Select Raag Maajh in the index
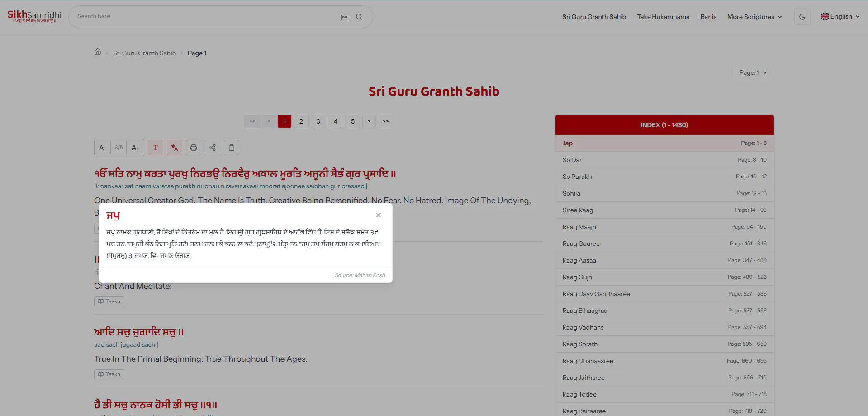Image resolution: width=868 pixels, height=416 pixels. (x=664, y=227)
